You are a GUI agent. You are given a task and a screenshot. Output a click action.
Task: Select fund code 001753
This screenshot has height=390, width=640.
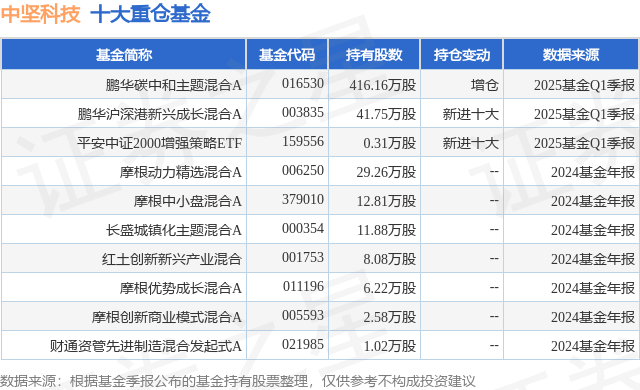(303, 257)
